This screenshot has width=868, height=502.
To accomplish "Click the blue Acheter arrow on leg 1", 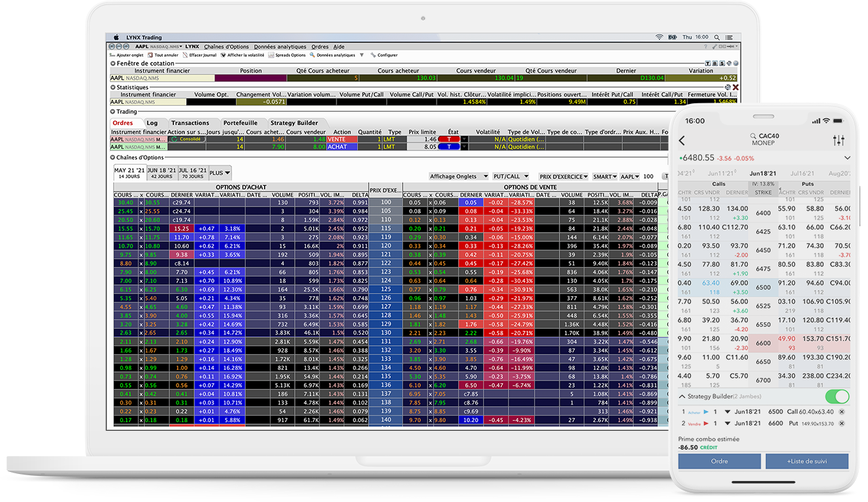I will coord(706,412).
